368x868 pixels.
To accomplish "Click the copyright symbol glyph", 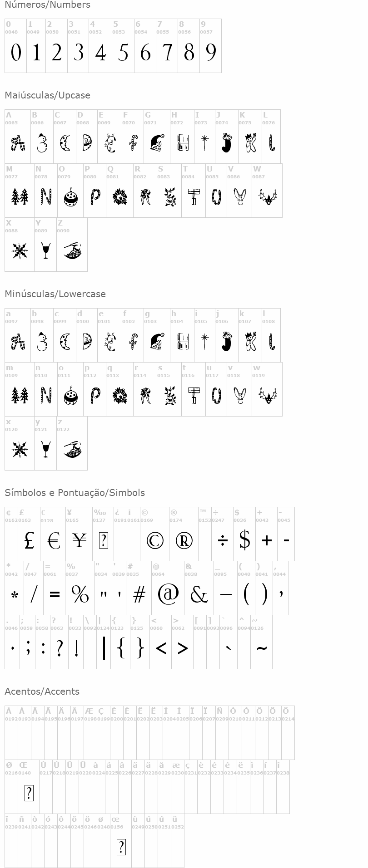I will pos(155,540).
